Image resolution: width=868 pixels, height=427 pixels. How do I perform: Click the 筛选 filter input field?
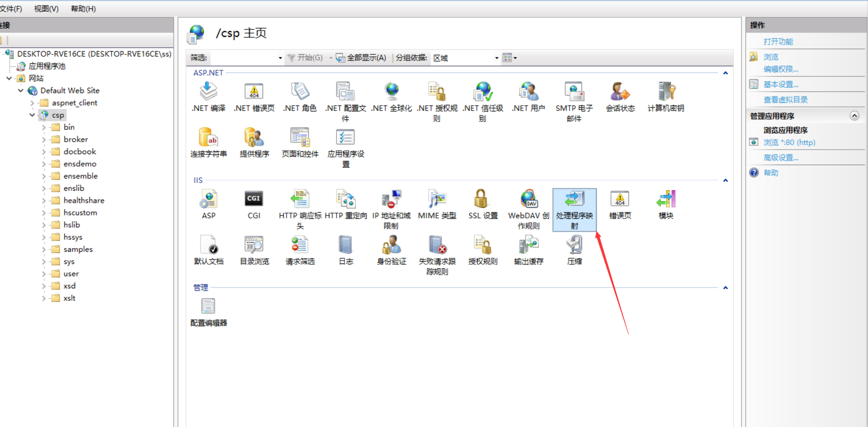243,58
